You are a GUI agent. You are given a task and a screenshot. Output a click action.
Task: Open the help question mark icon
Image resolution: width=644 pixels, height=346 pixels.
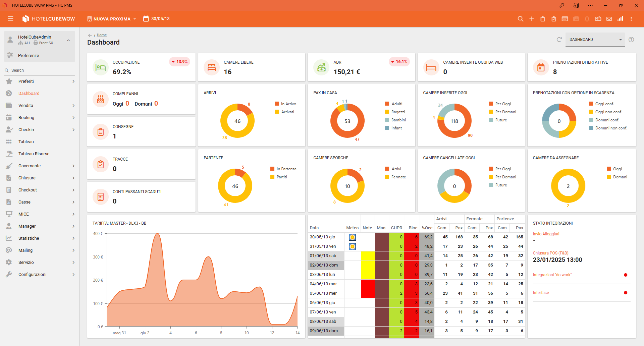click(x=631, y=40)
